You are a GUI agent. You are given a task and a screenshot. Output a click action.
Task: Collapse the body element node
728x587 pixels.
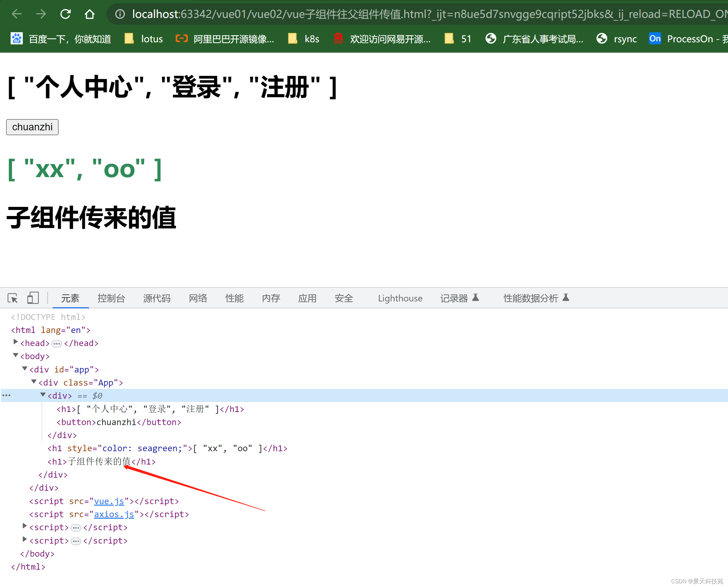[x=16, y=355]
